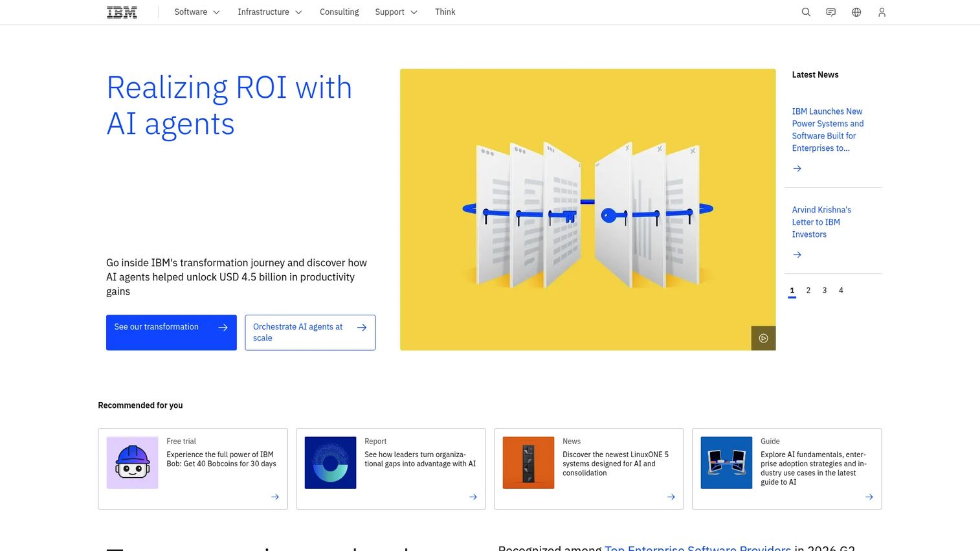Open the chat contact icon
980x551 pixels.
pos(831,12)
